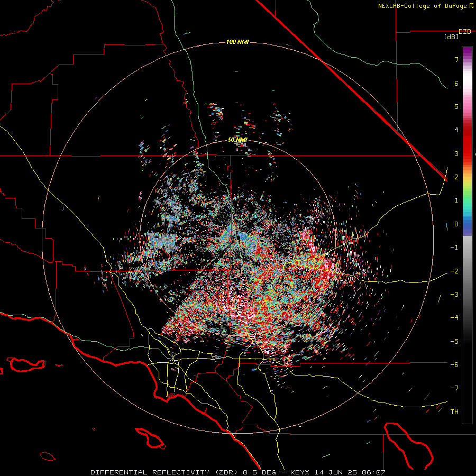Click the -6 value on the scale
Screen dimensions: 476x476
click(x=454, y=365)
